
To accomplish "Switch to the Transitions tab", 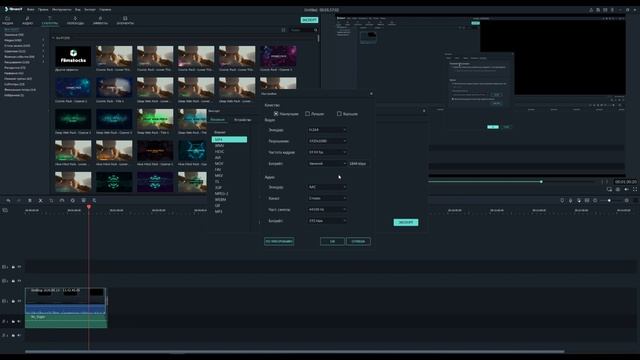I will (x=76, y=21).
